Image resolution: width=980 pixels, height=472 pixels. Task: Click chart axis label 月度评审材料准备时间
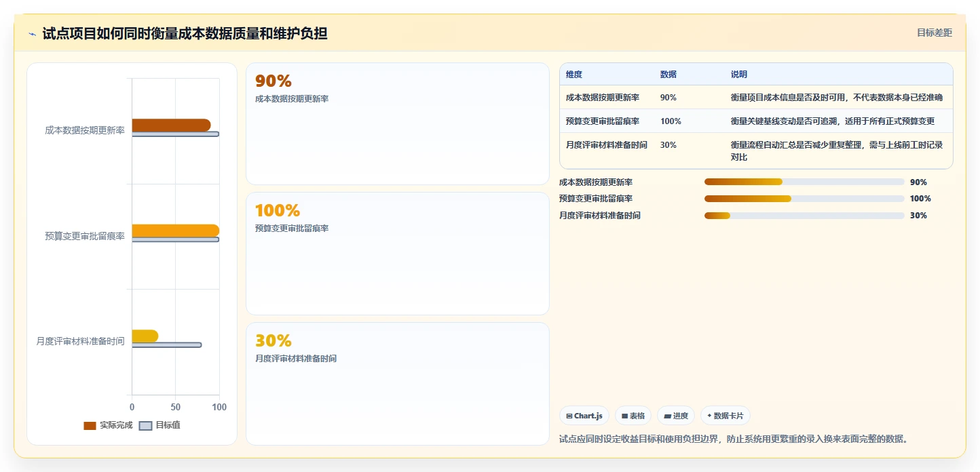pyautogui.click(x=81, y=341)
